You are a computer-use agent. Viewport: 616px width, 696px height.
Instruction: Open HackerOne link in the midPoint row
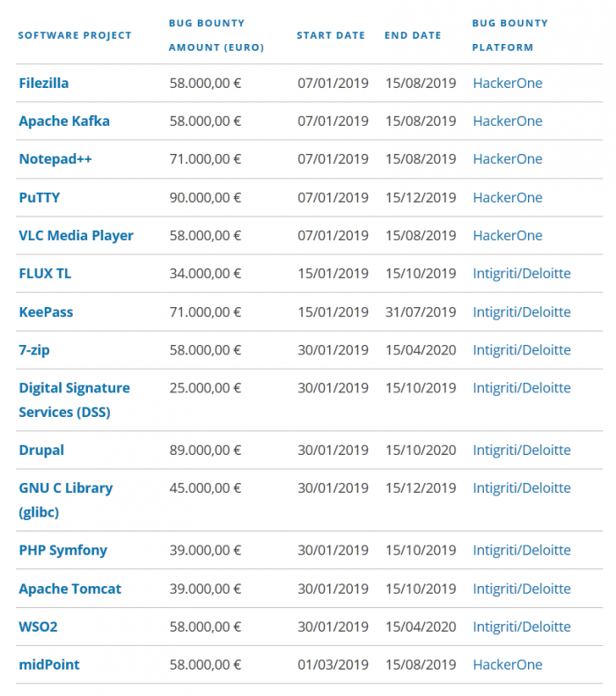coord(508,665)
